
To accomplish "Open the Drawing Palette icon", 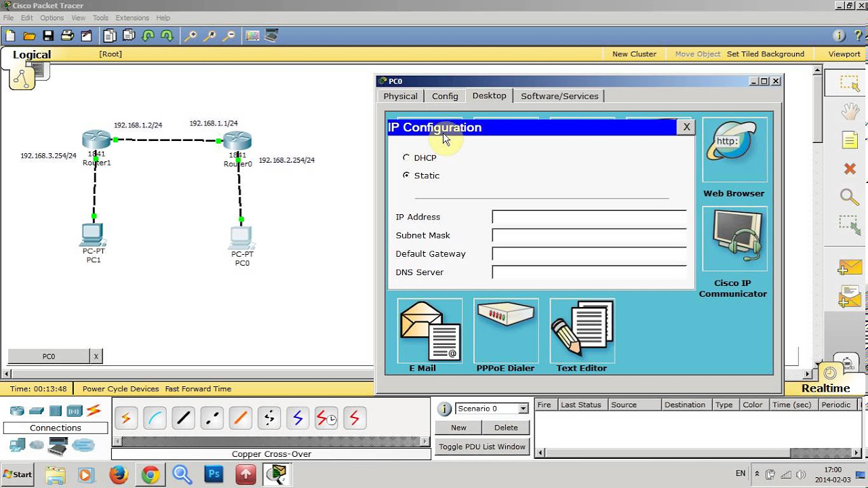I will coord(252,36).
